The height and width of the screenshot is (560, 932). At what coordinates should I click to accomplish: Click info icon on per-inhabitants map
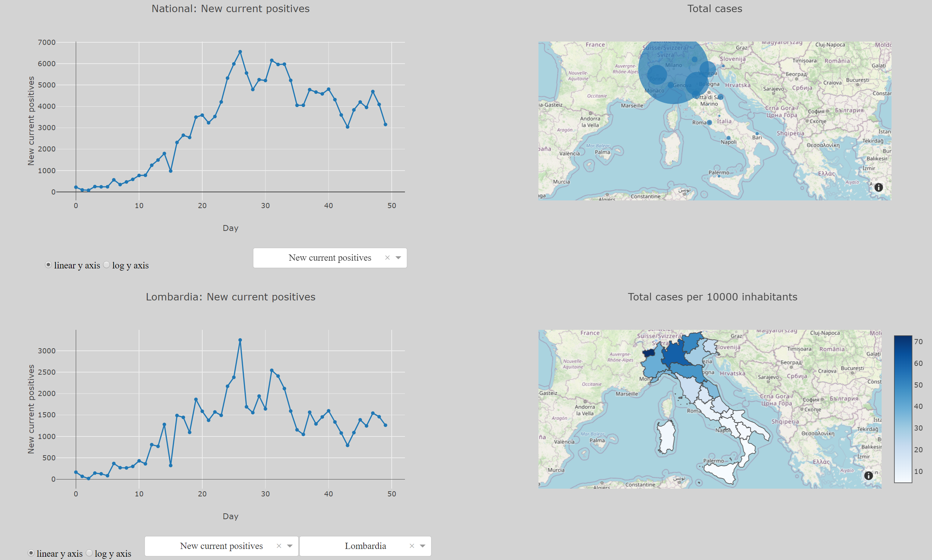[868, 475]
